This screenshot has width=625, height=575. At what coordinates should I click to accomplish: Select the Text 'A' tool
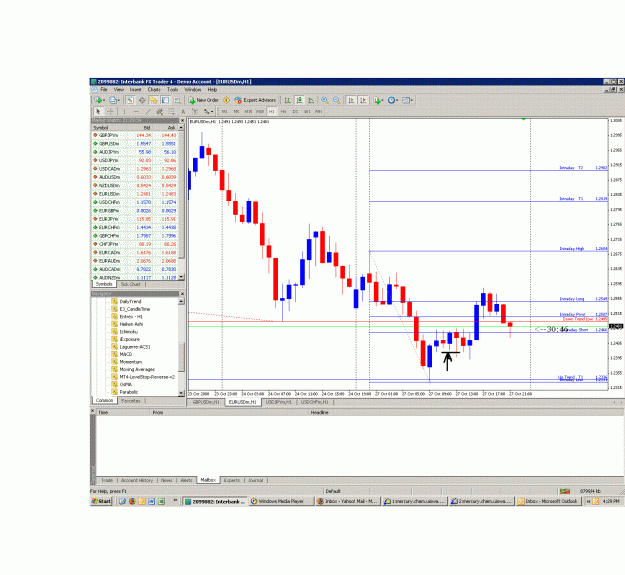point(183,112)
